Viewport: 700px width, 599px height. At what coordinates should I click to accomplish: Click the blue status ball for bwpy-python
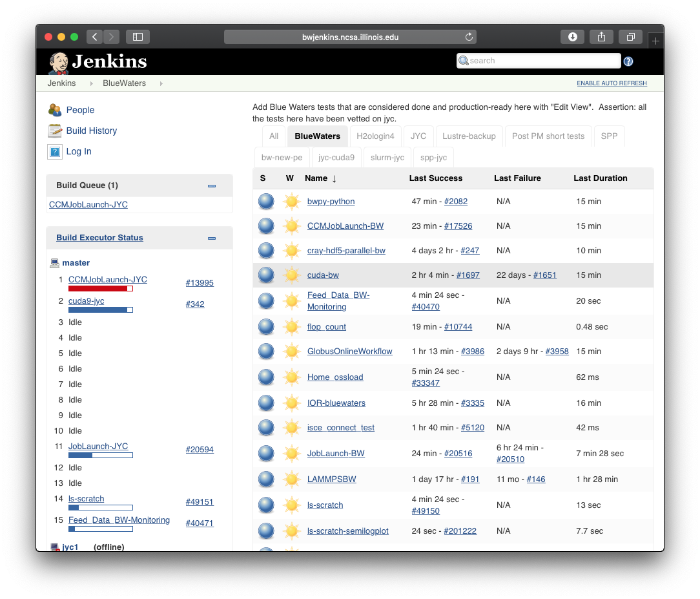[x=266, y=202]
